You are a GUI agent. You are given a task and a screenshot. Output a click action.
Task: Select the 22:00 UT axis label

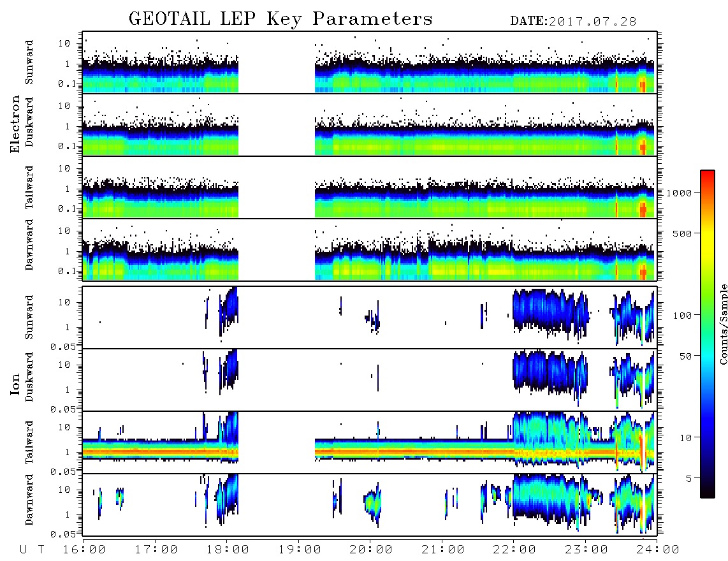click(514, 550)
